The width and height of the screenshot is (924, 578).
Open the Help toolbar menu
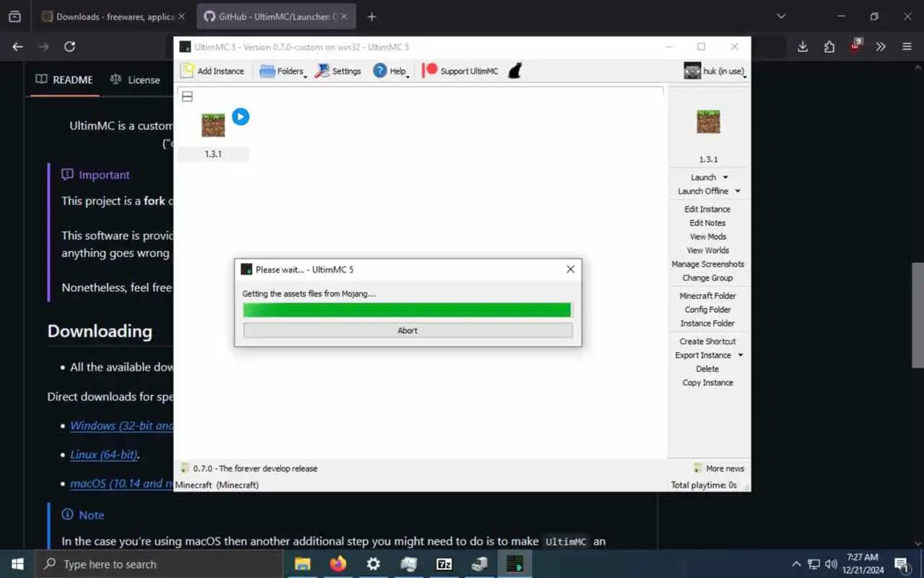pos(391,71)
